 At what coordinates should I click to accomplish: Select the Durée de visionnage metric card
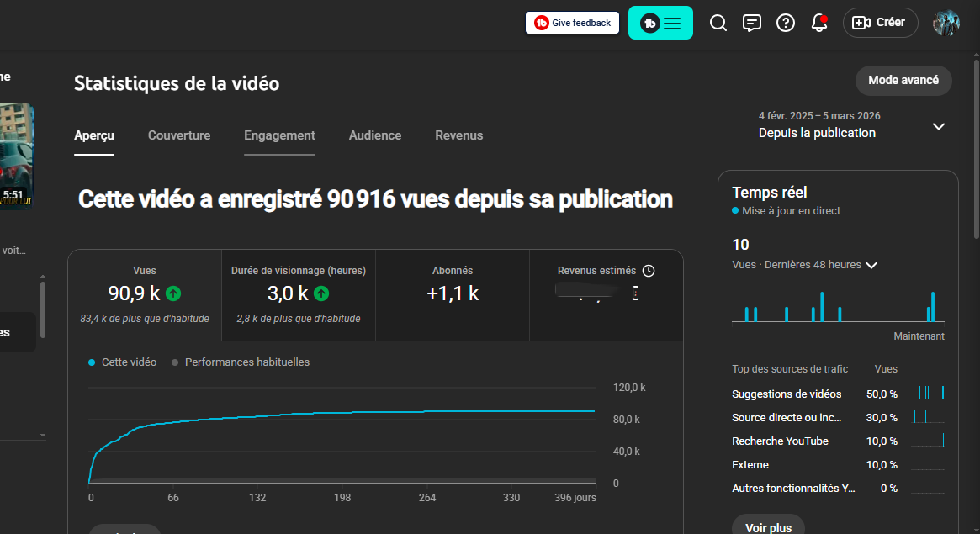pos(298,294)
